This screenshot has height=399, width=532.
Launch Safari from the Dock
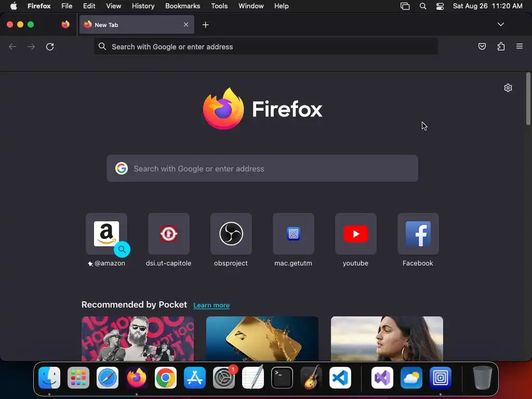tap(108, 378)
